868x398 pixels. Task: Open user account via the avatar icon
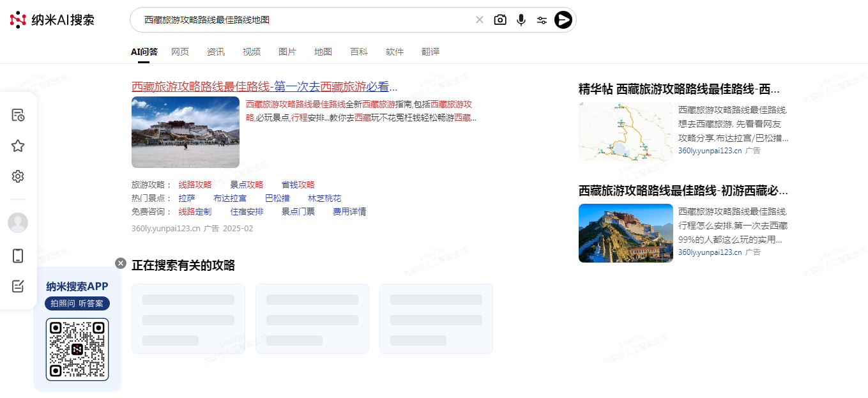tap(17, 222)
